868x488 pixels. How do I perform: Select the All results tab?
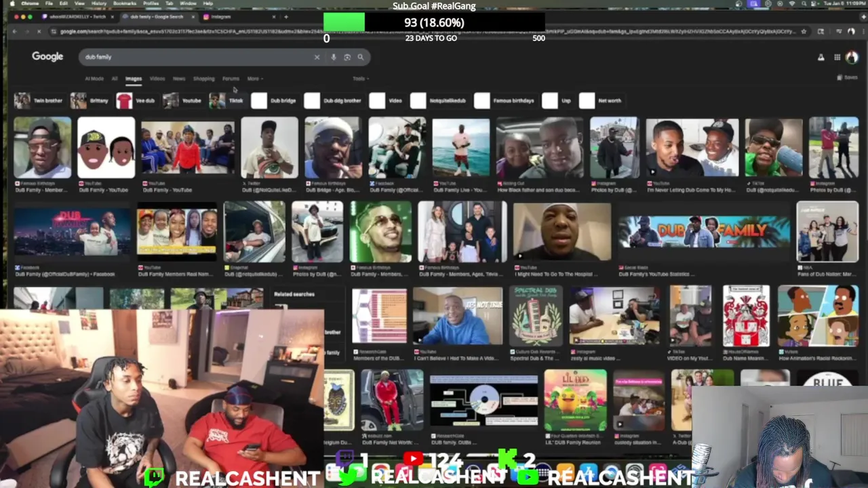coord(115,79)
